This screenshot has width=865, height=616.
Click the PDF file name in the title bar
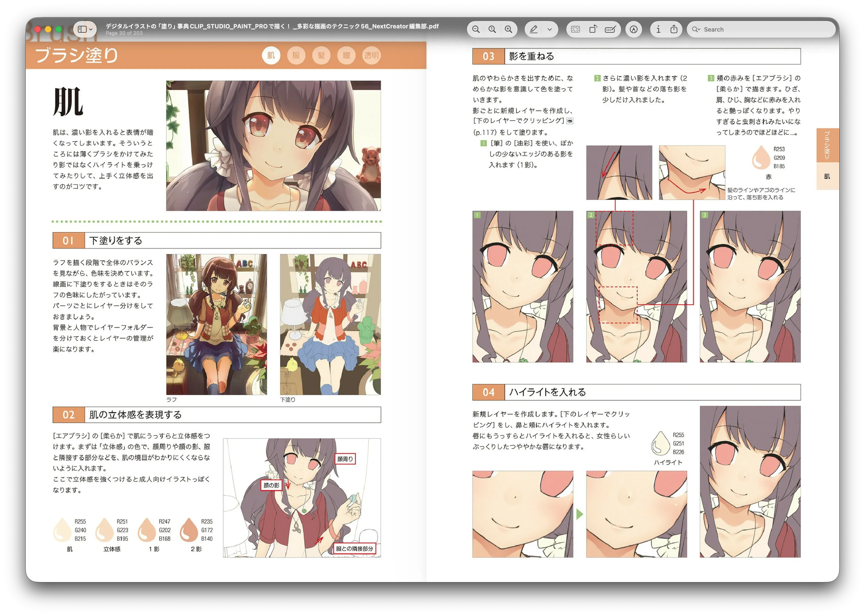(x=272, y=26)
